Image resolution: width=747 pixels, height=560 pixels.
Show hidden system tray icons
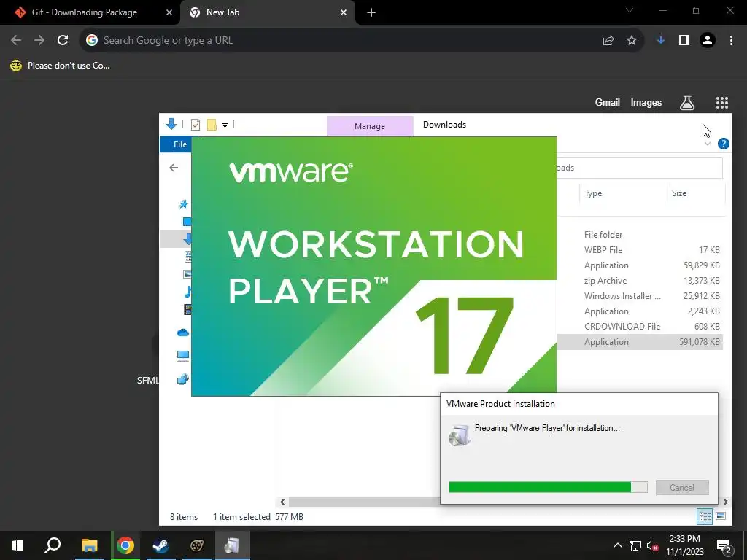[617, 545]
